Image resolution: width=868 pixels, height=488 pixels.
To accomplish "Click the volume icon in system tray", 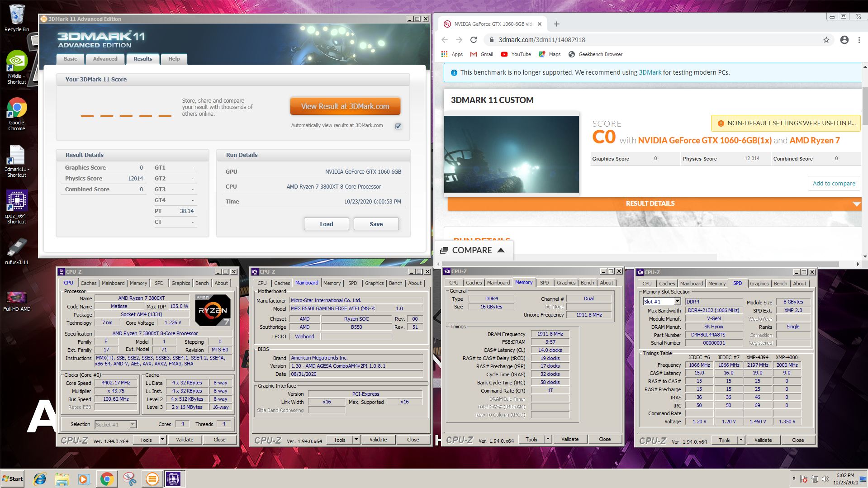I will click(x=825, y=479).
